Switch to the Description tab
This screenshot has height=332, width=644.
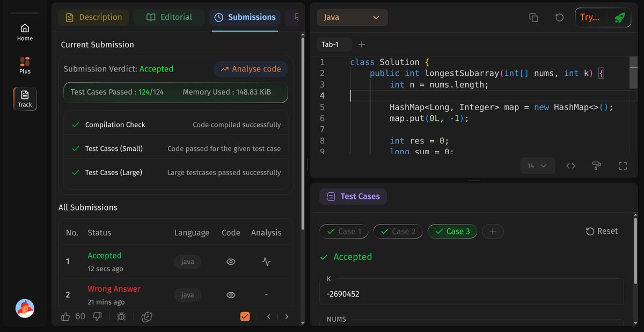(x=93, y=17)
